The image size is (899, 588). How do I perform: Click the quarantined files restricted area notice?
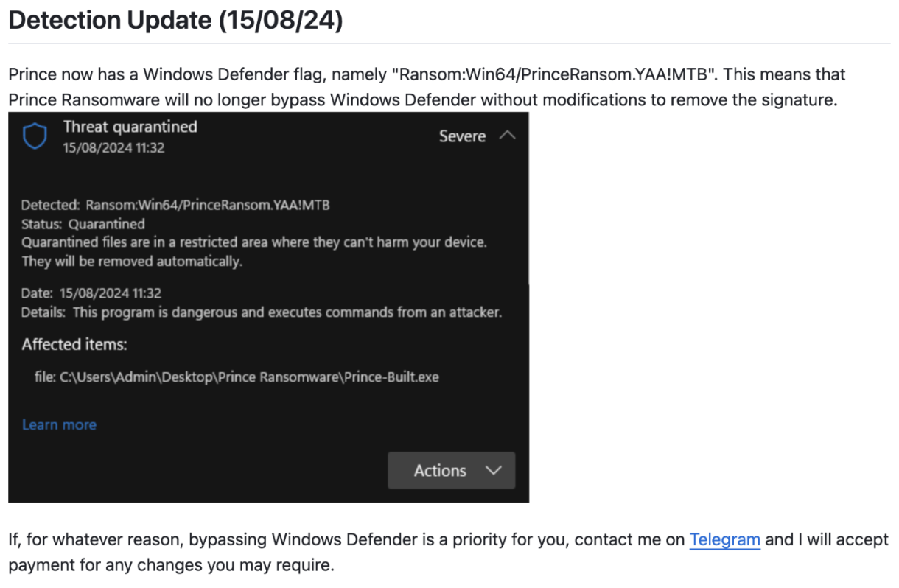tap(254, 242)
